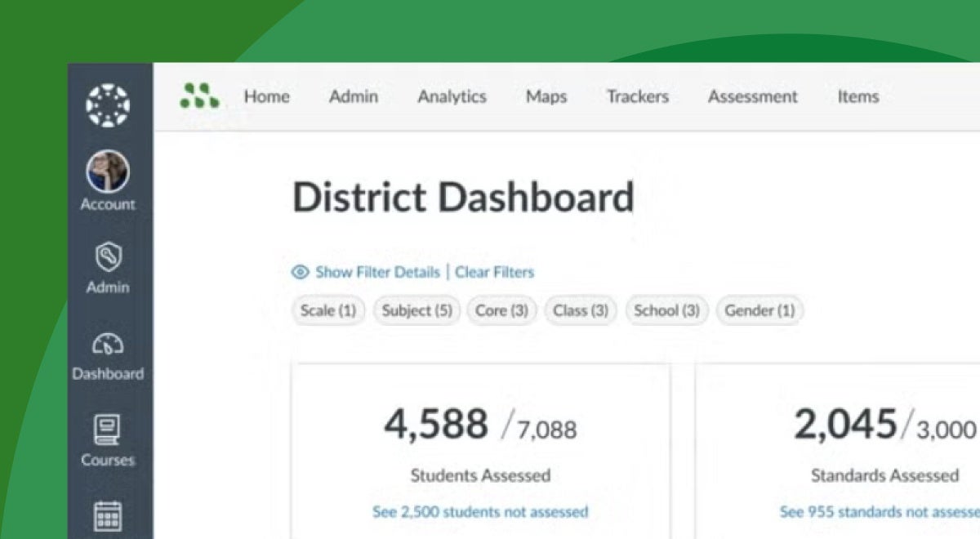This screenshot has height=539, width=980.
Task: Open Courses from the book icon
Action: click(108, 429)
